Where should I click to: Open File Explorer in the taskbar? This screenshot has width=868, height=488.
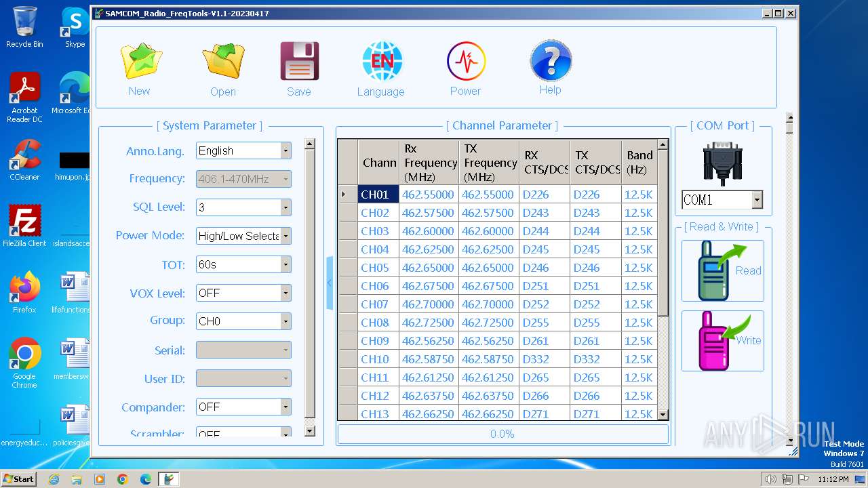click(x=77, y=479)
